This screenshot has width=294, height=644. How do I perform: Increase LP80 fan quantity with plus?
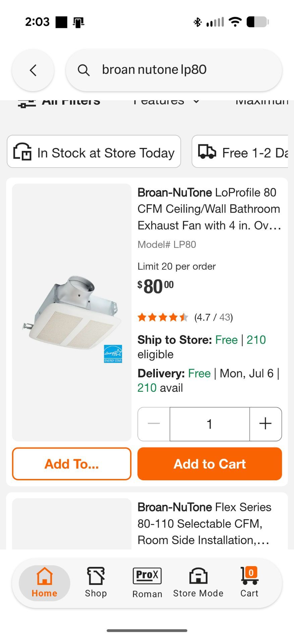click(x=266, y=424)
